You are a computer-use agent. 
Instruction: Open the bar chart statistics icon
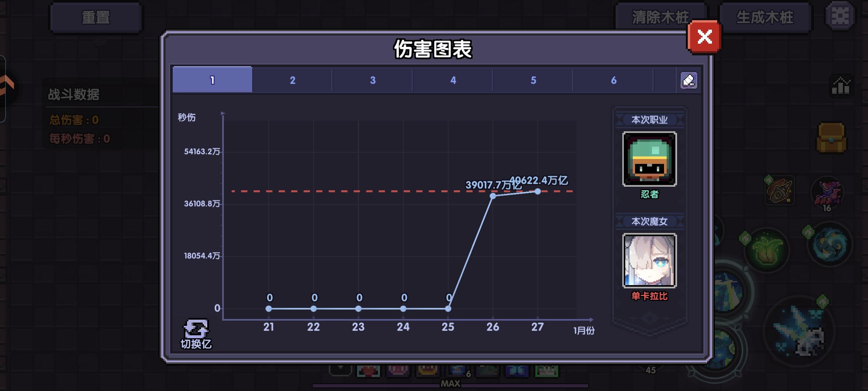tap(841, 86)
